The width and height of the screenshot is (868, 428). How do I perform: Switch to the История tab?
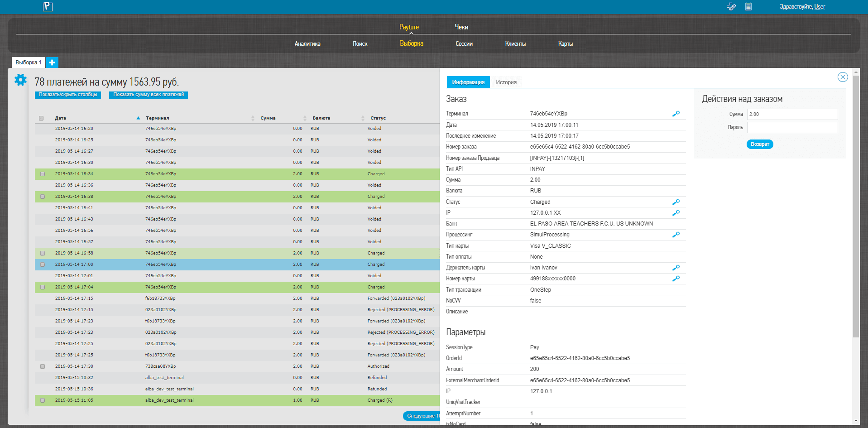(x=506, y=82)
